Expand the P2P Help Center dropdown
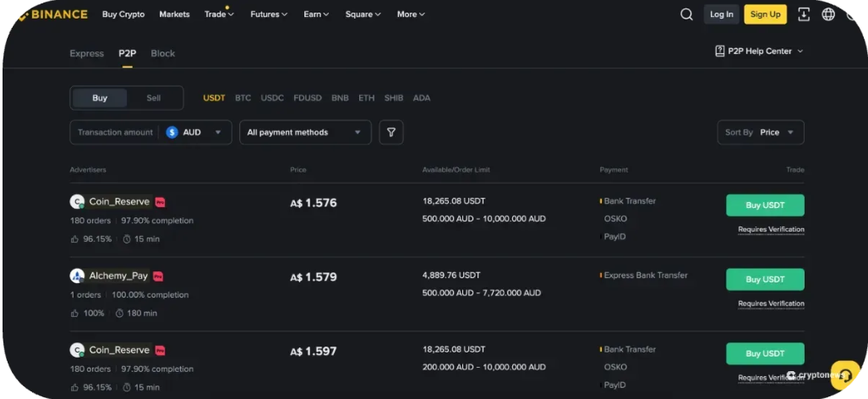 pos(759,51)
